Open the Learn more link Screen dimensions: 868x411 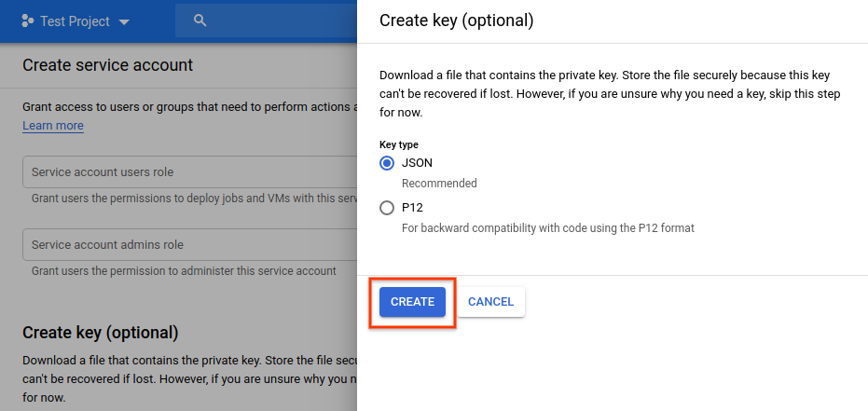pos(53,126)
